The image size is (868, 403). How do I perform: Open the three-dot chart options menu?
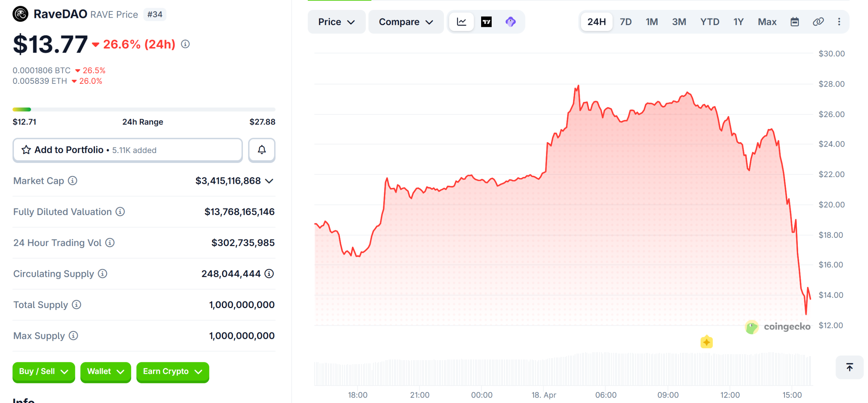coord(839,21)
